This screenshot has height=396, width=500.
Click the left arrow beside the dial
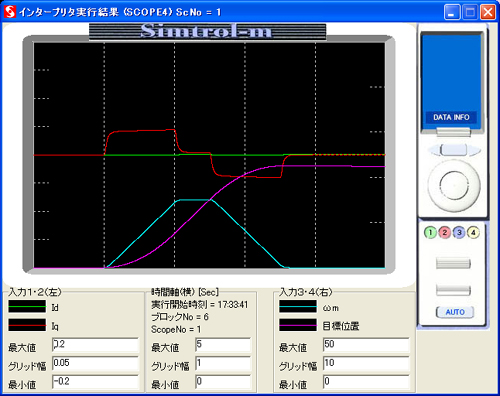pyautogui.click(x=433, y=150)
